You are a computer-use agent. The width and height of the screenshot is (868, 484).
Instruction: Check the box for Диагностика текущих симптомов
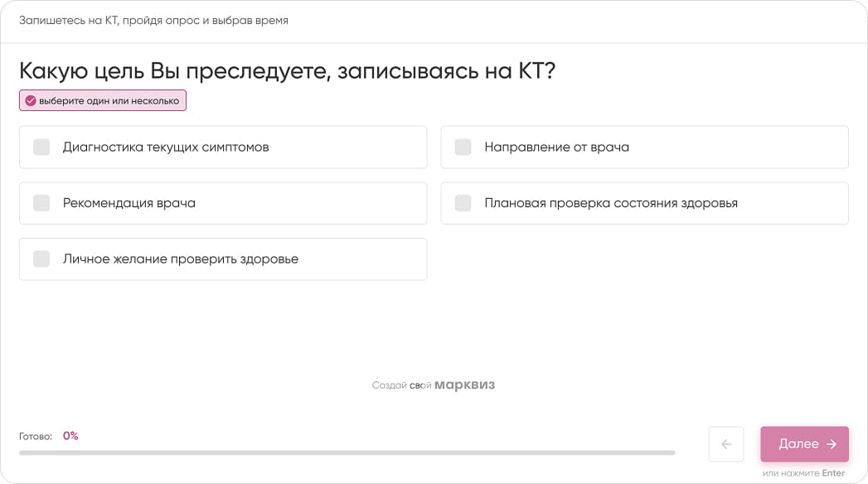click(41, 147)
